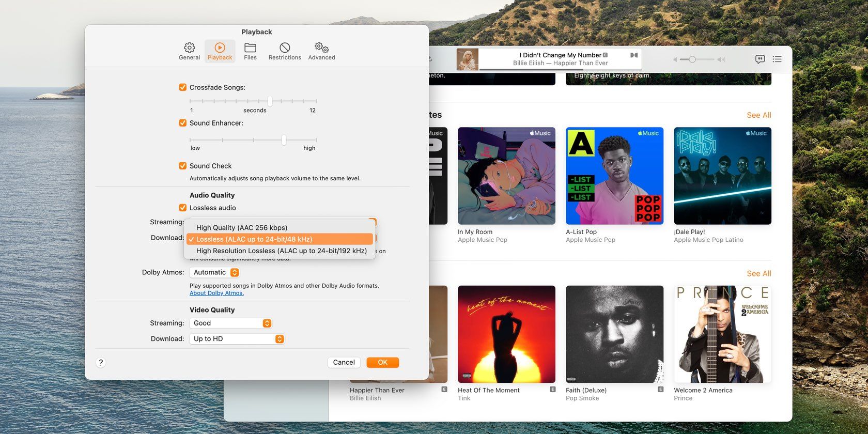Click the Prince artist name
868x434 pixels.
click(x=683, y=398)
